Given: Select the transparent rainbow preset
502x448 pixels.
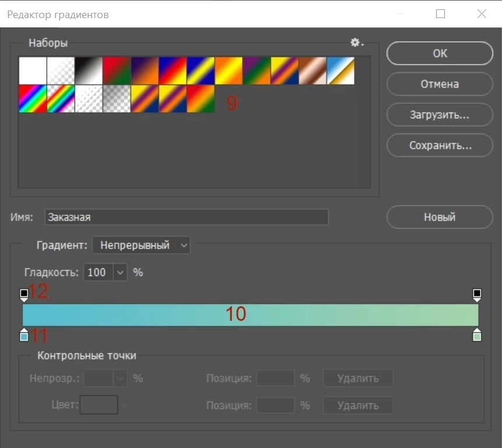Looking at the screenshot, I should tap(61, 99).
